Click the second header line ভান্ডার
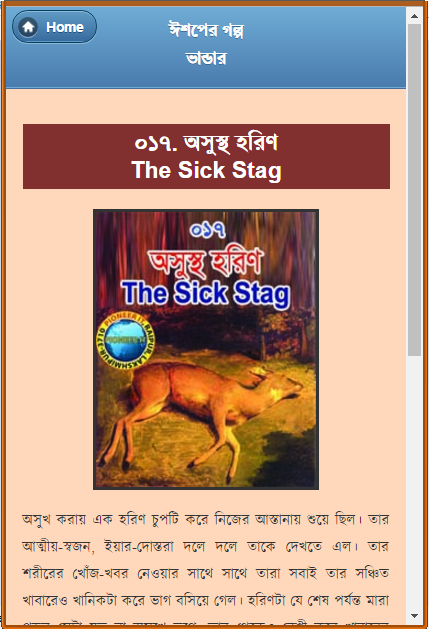 coord(206,59)
